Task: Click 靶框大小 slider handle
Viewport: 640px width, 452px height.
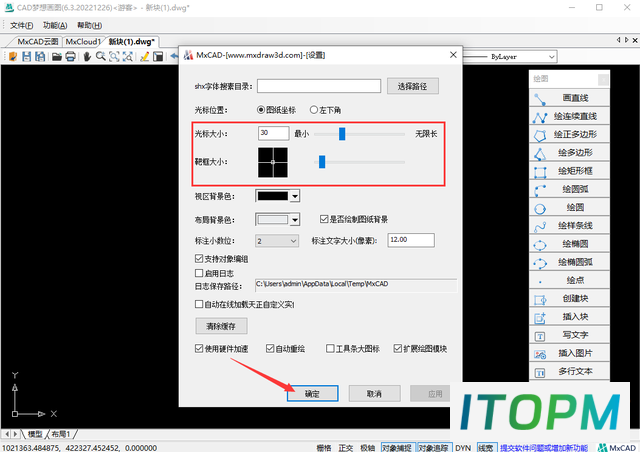Action: [x=322, y=162]
